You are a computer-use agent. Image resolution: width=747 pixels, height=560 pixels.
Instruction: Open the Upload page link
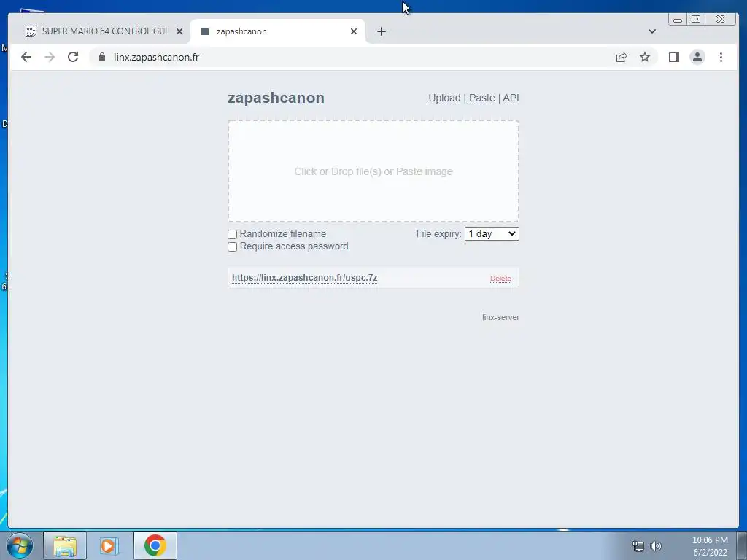[444, 98]
